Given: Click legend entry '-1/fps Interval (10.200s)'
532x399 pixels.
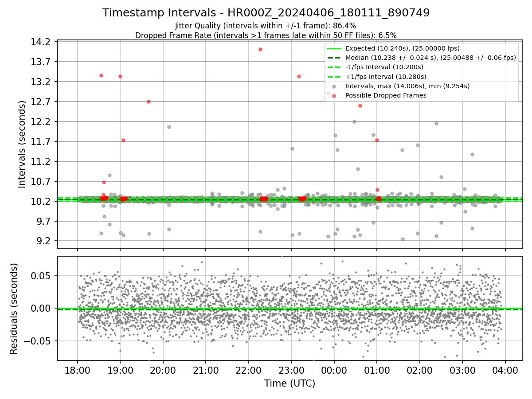Looking at the screenshot, I should coord(384,67).
